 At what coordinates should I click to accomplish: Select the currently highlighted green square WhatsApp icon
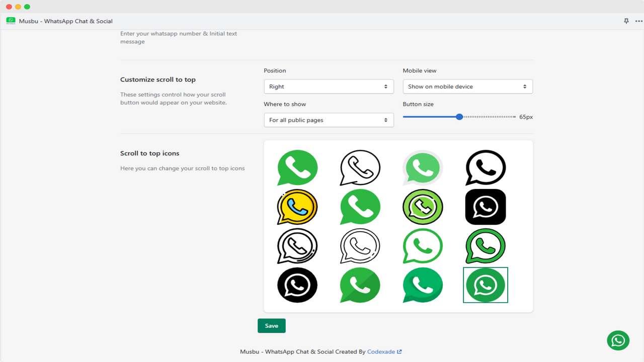485,285
